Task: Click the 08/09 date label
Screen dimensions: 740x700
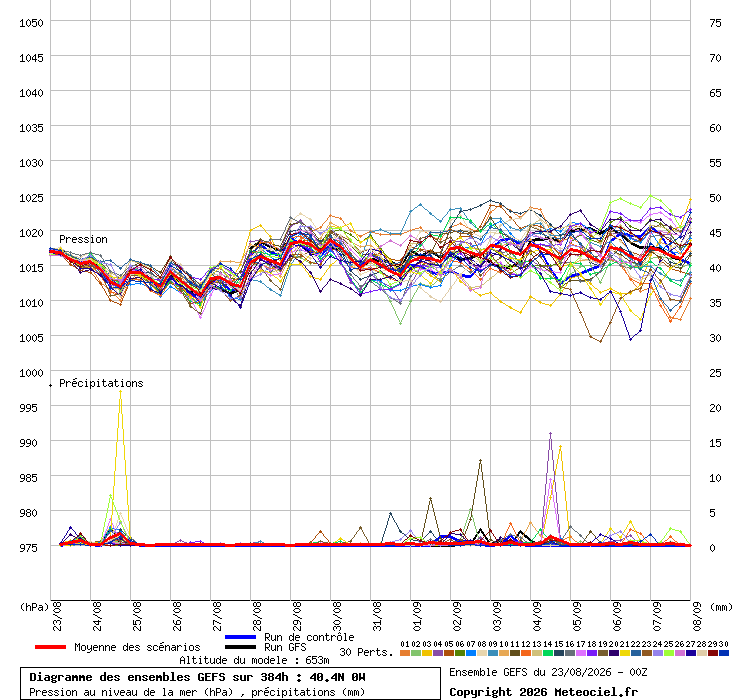Action: [697, 616]
